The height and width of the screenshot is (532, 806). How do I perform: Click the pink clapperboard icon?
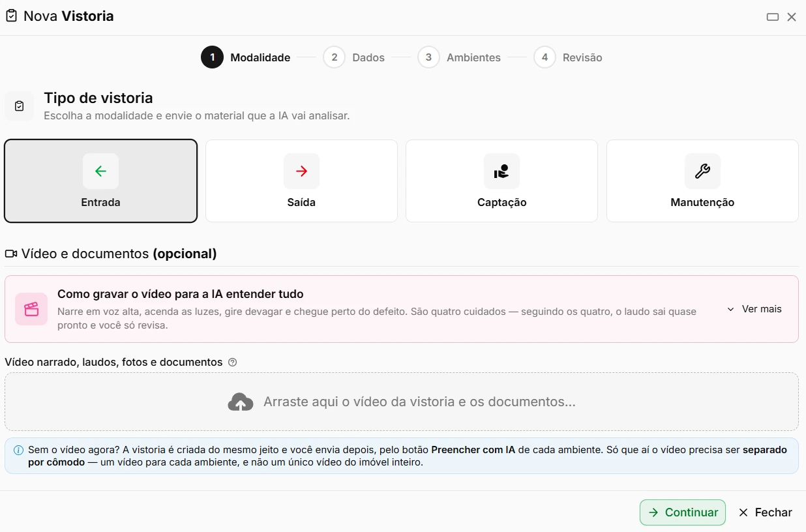(x=31, y=309)
